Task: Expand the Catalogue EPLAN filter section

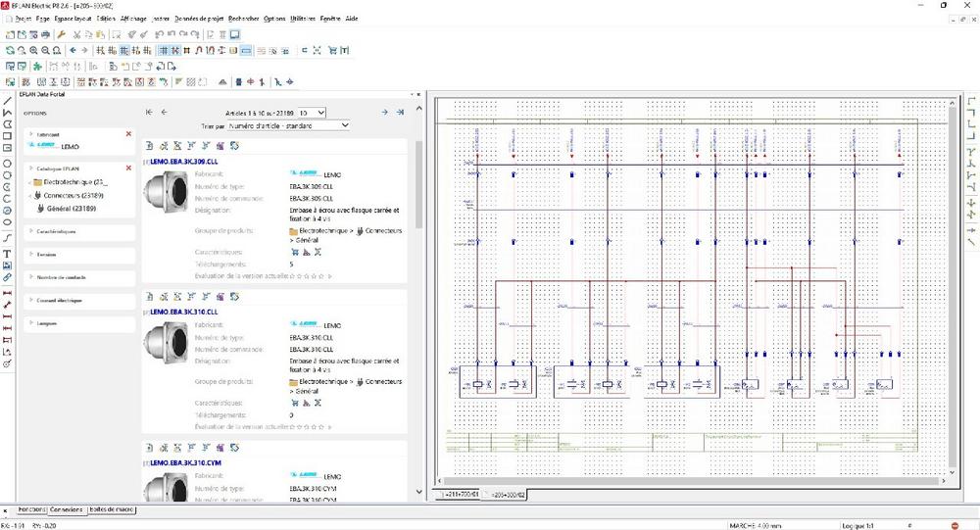Action: (31, 168)
